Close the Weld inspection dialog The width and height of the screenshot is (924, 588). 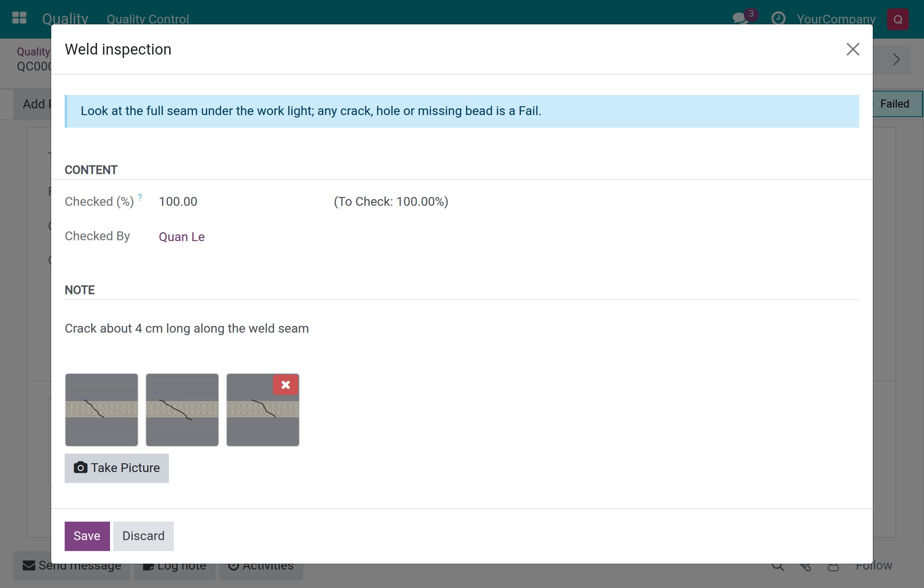853,49
